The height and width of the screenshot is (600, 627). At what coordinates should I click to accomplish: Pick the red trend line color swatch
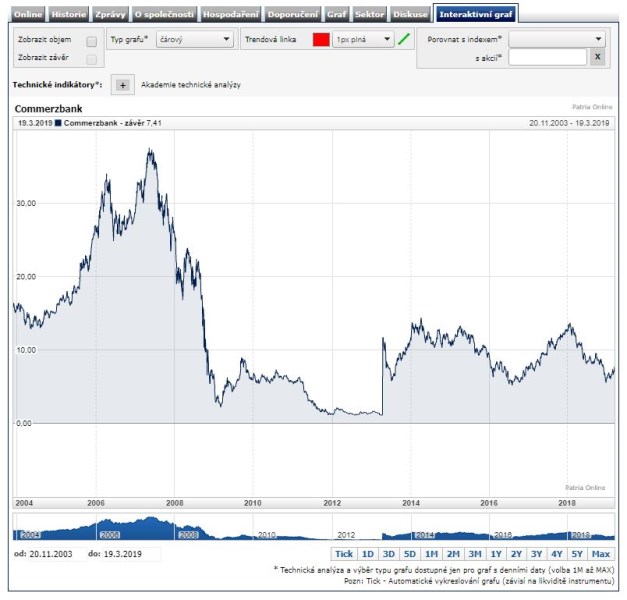(321, 40)
